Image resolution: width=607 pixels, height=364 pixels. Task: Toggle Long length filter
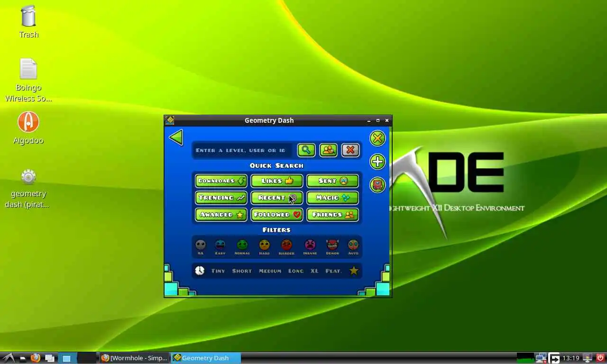tap(296, 271)
